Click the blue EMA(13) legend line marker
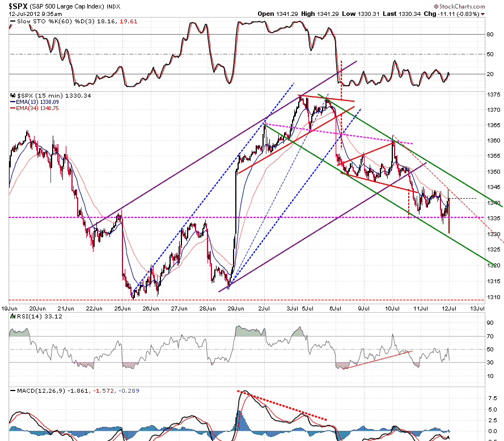Viewport: 504px width, 441px height. (13, 102)
